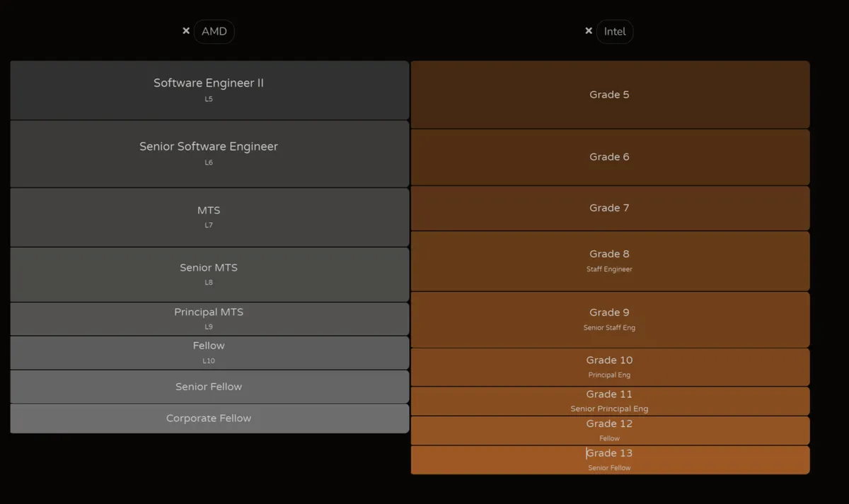
Task: Remove Intel using its X icon
Action: tap(589, 31)
